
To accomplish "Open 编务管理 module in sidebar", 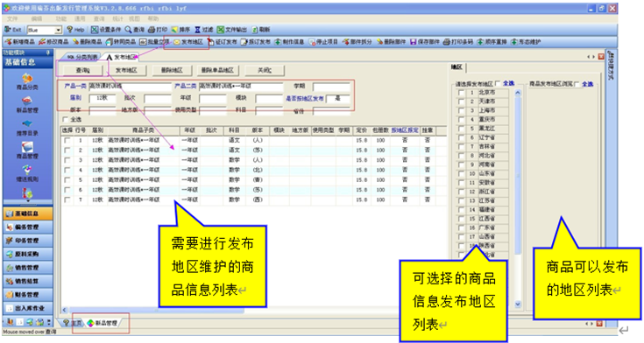I will point(27,227).
